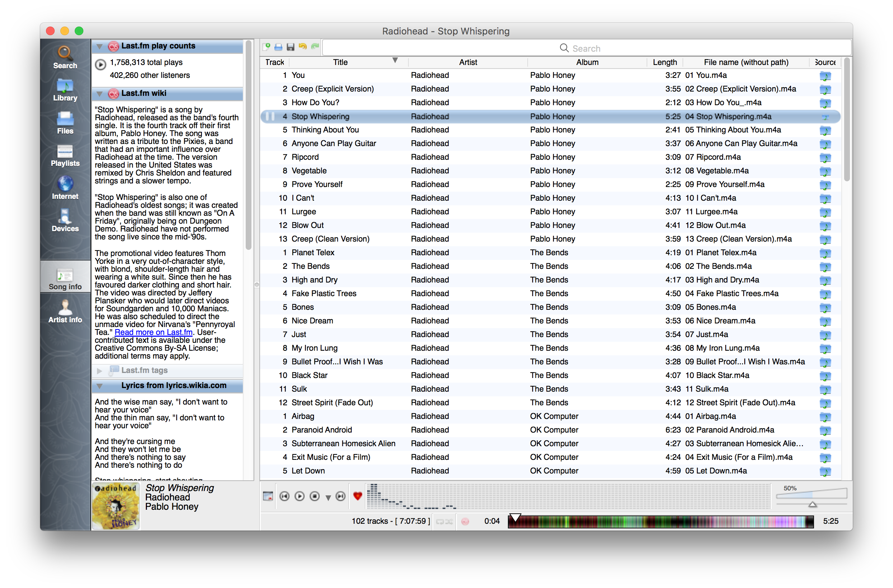Expand the Last.fm tags section

coord(100,370)
